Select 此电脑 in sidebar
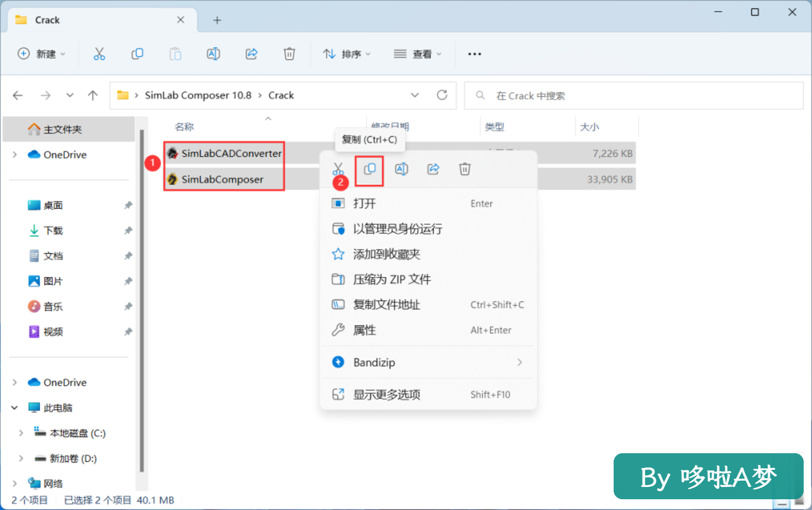 (x=57, y=408)
